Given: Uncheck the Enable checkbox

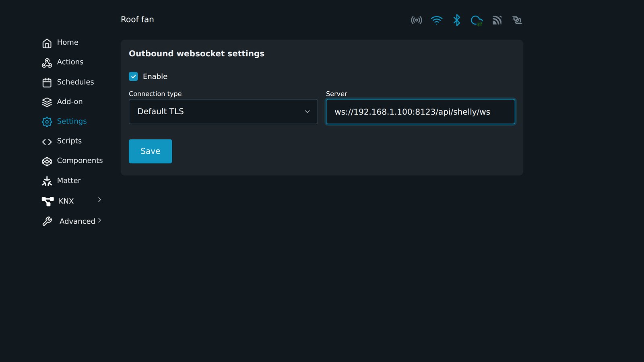Looking at the screenshot, I should click(133, 76).
